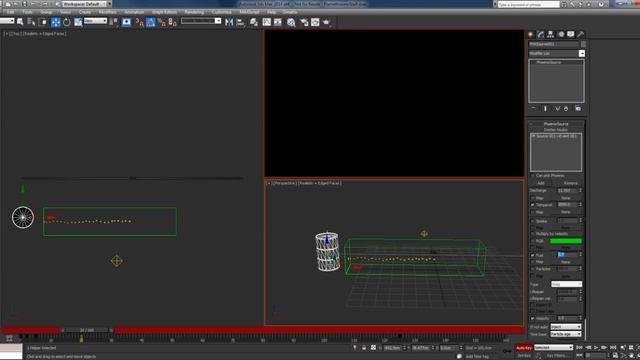Click the Add emitter node button
Image resolution: width=640 pixels, height=360 pixels.
[x=541, y=183]
